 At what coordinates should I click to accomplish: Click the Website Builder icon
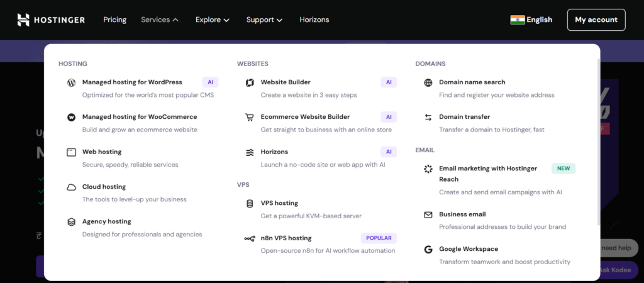(x=250, y=82)
